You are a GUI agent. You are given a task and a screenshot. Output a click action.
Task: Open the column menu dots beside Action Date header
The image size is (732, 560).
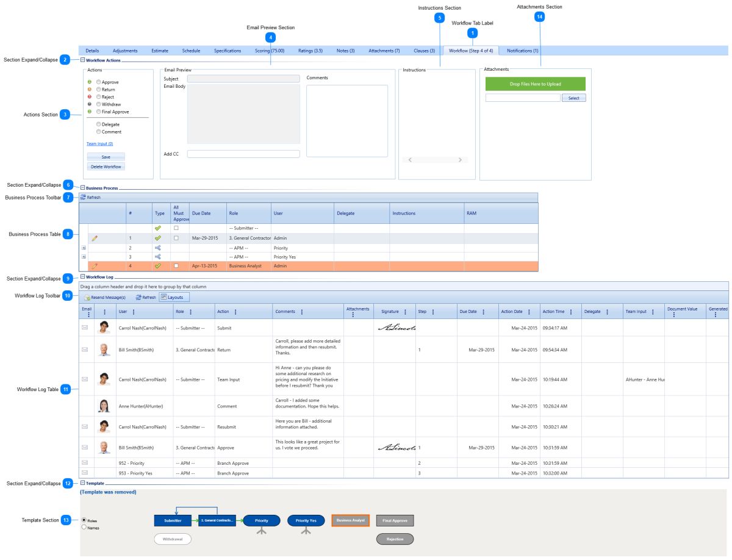[529, 312]
